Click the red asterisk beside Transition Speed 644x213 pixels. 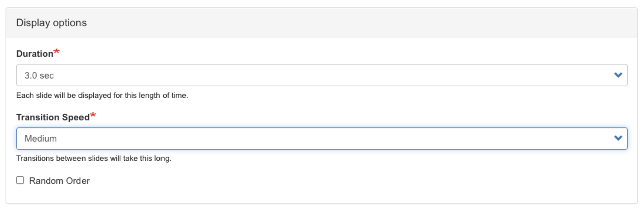[93, 115]
